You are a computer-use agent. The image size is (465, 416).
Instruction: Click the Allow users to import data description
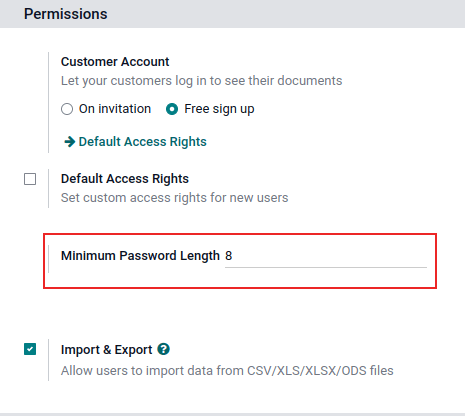[x=227, y=371]
